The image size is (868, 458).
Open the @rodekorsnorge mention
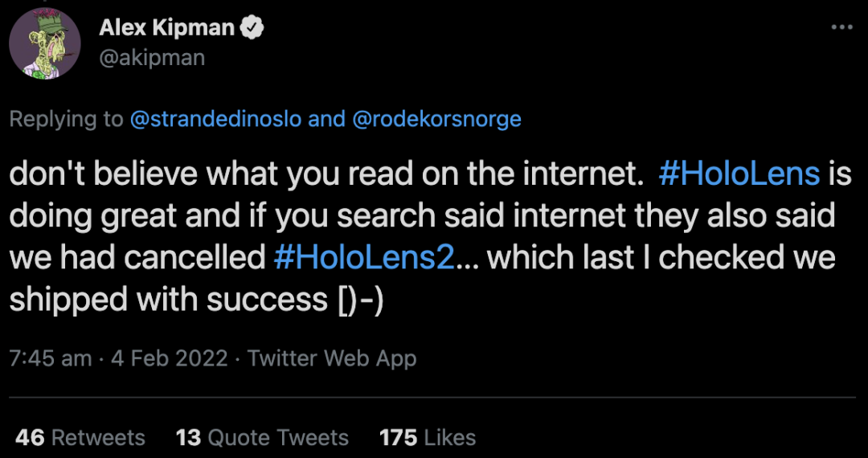(436, 120)
